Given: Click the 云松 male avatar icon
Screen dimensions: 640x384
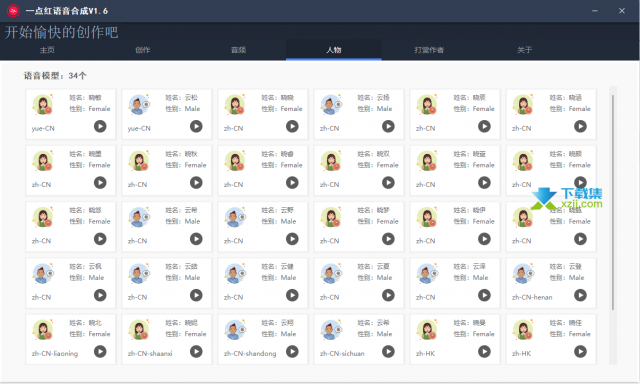Looking at the screenshot, I should click(x=139, y=104).
